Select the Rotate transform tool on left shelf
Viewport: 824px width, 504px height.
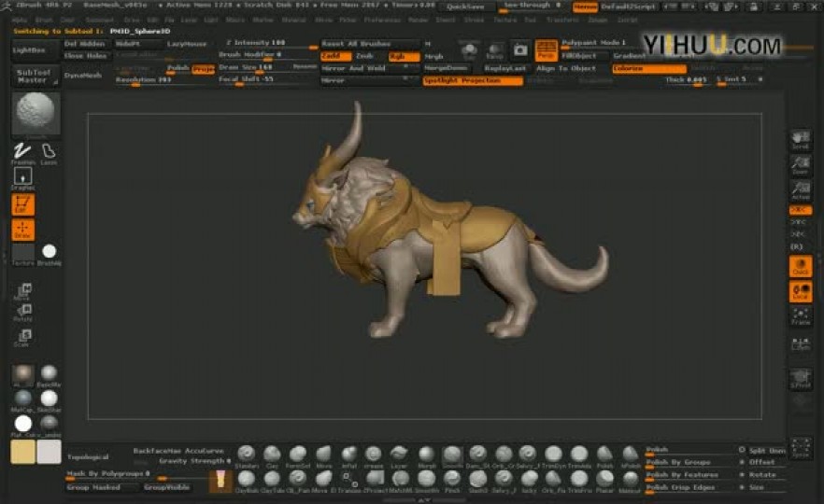(23, 313)
